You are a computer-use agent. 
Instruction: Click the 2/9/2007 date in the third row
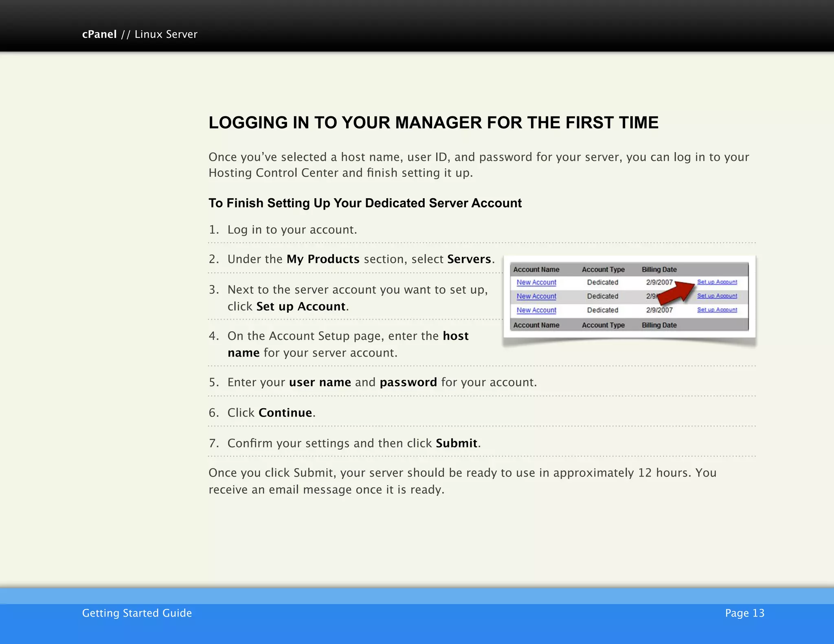pyautogui.click(x=659, y=310)
